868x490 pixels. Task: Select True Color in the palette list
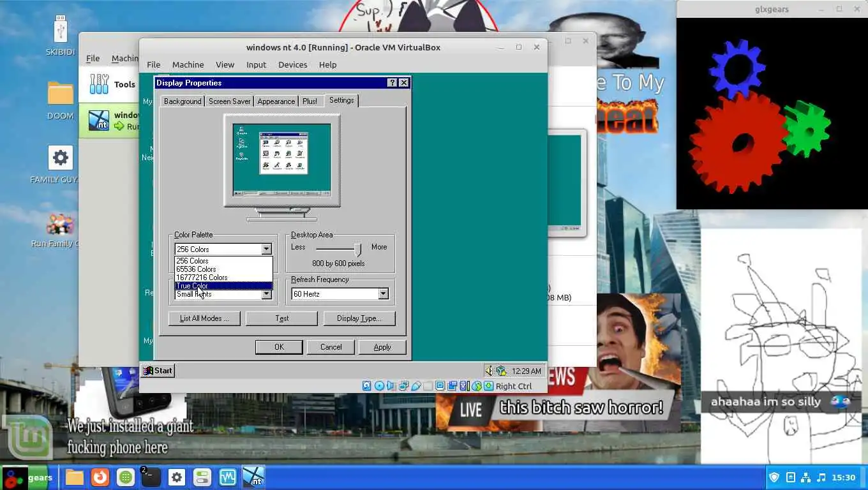[x=223, y=285]
